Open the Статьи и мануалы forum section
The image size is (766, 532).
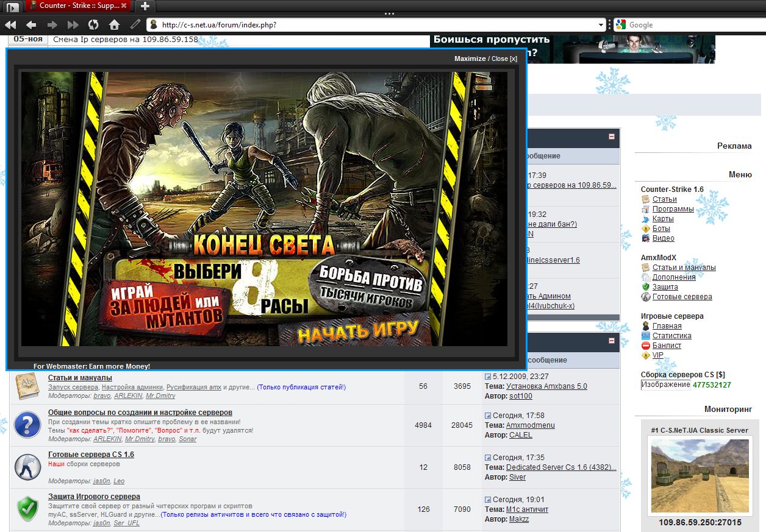click(x=80, y=378)
